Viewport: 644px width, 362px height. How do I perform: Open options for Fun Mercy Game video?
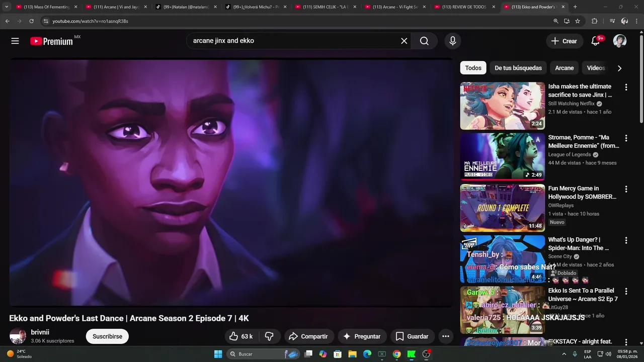(x=626, y=190)
